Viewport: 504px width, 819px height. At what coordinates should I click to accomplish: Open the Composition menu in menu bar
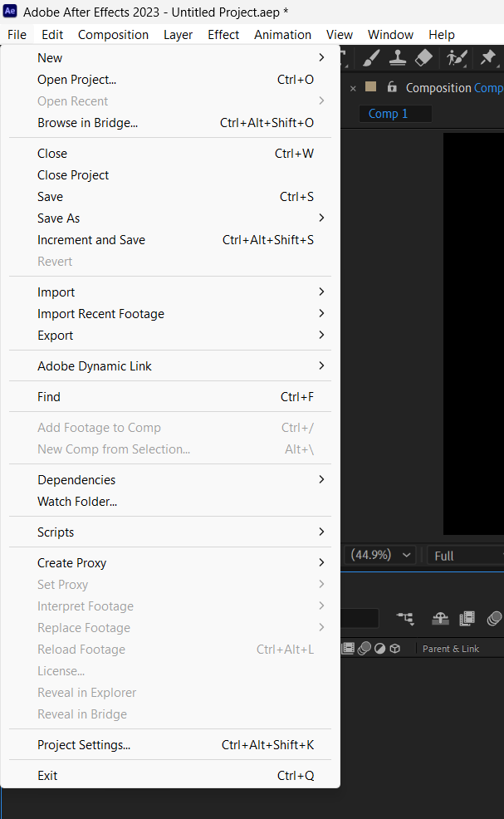(x=113, y=35)
